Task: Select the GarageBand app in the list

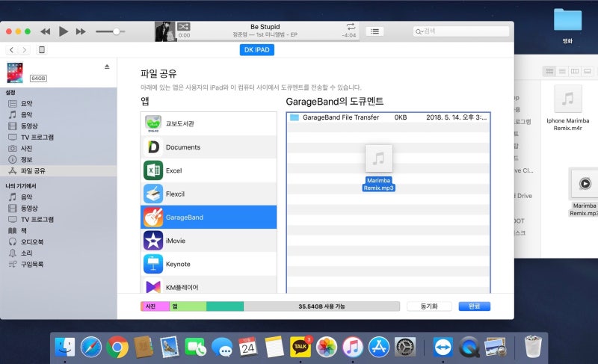Action: coord(209,218)
